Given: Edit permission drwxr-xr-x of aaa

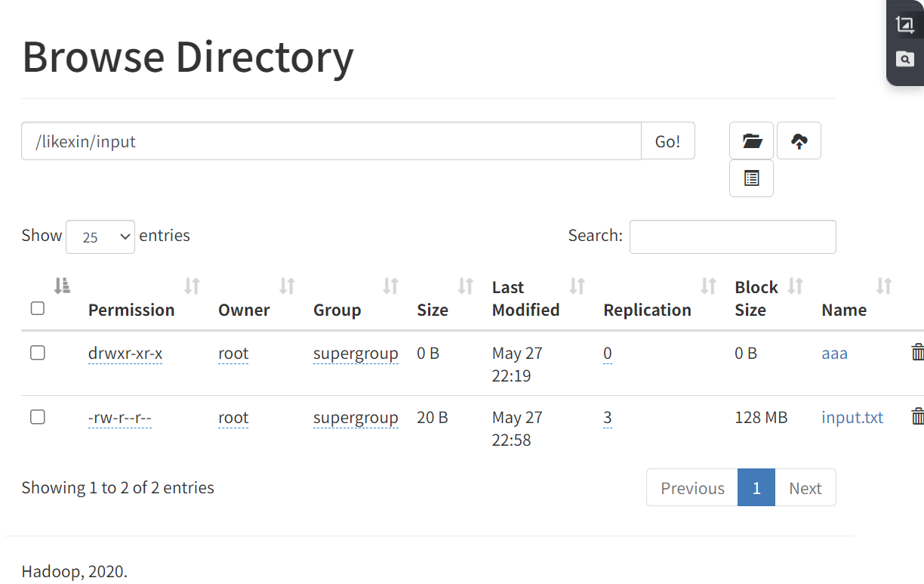Looking at the screenshot, I should [125, 353].
